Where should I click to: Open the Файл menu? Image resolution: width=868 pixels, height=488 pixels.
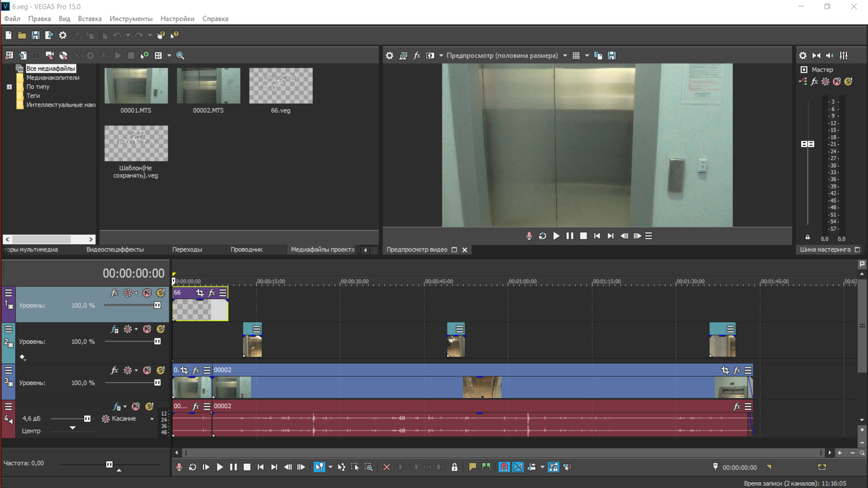click(x=12, y=18)
